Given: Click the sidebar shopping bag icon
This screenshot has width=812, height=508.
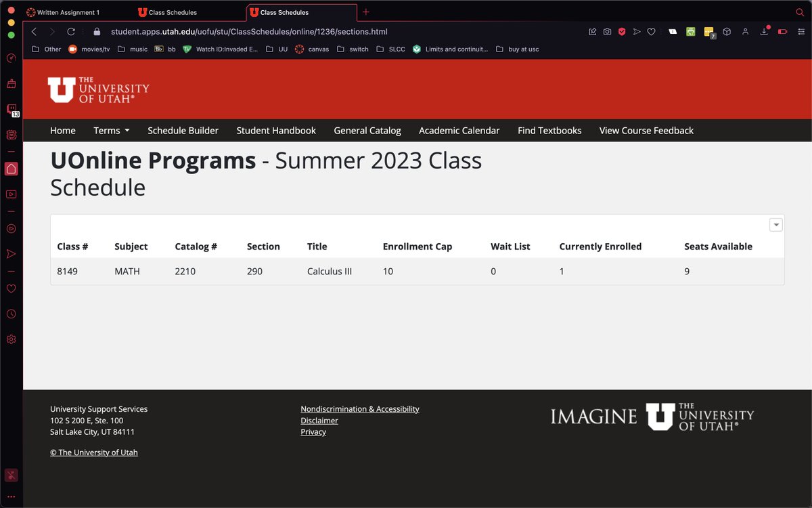Looking at the screenshot, I should click(11, 84).
